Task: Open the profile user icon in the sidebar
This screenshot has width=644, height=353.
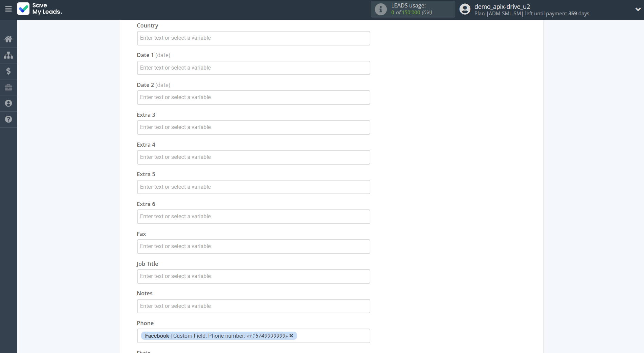Action: coord(8,103)
